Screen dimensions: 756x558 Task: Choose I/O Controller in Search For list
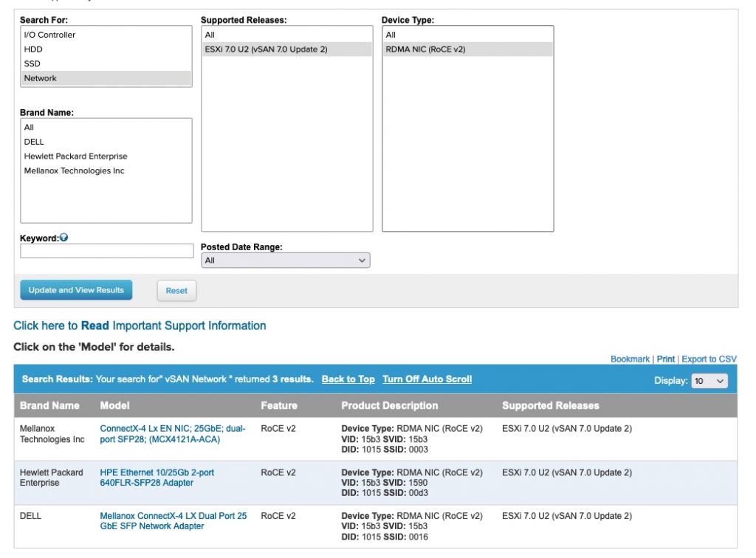[x=49, y=35]
